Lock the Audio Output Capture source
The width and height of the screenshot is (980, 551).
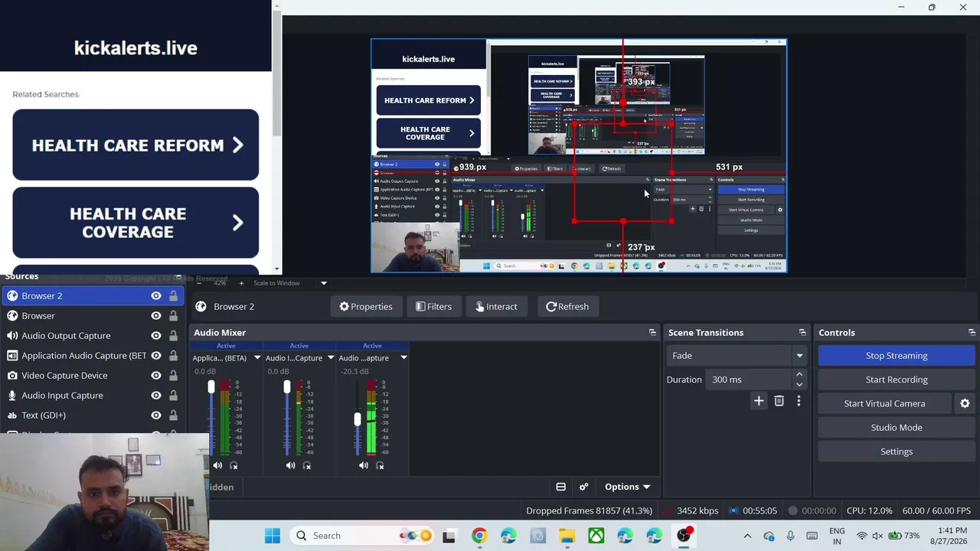tap(173, 335)
